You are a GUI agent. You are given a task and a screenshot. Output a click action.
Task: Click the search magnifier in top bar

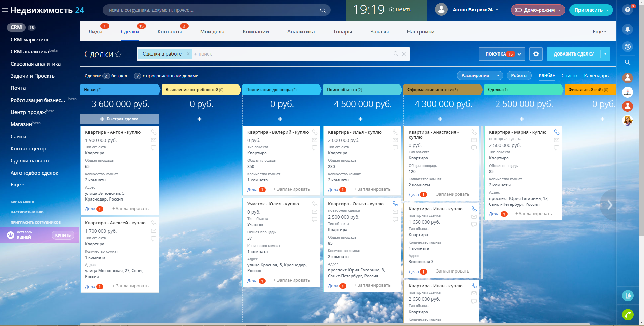(323, 10)
